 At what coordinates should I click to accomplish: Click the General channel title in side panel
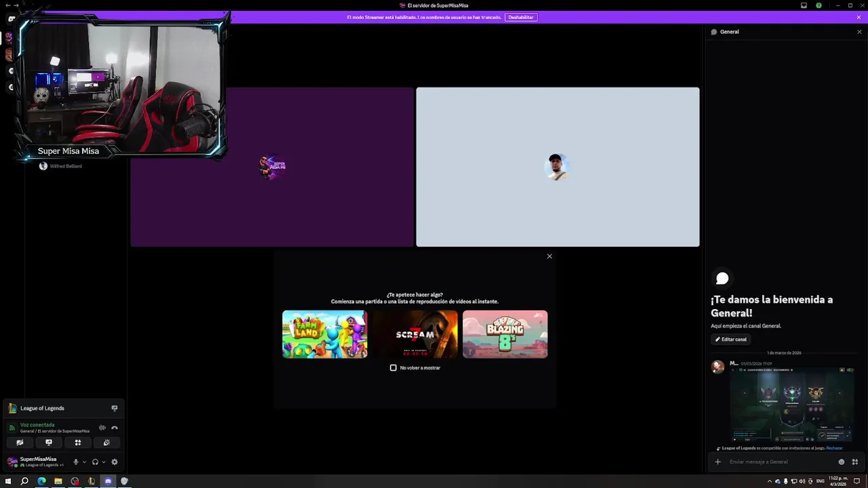[730, 32]
